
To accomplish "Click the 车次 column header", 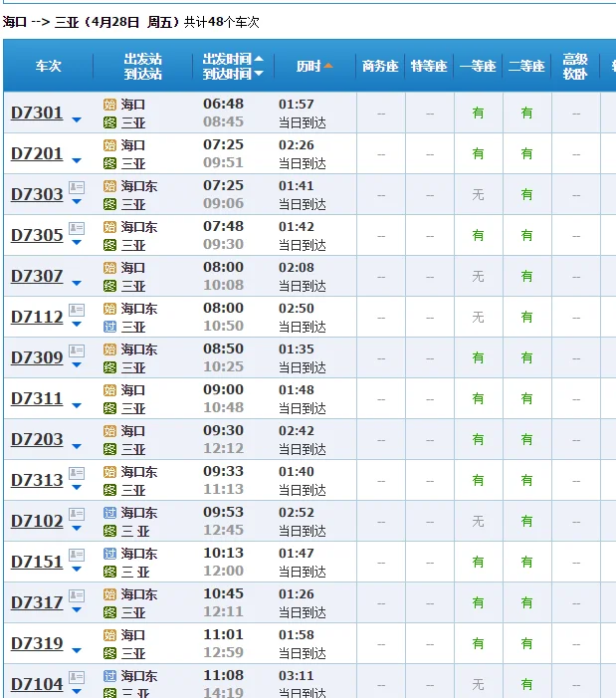I will [x=48, y=67].
